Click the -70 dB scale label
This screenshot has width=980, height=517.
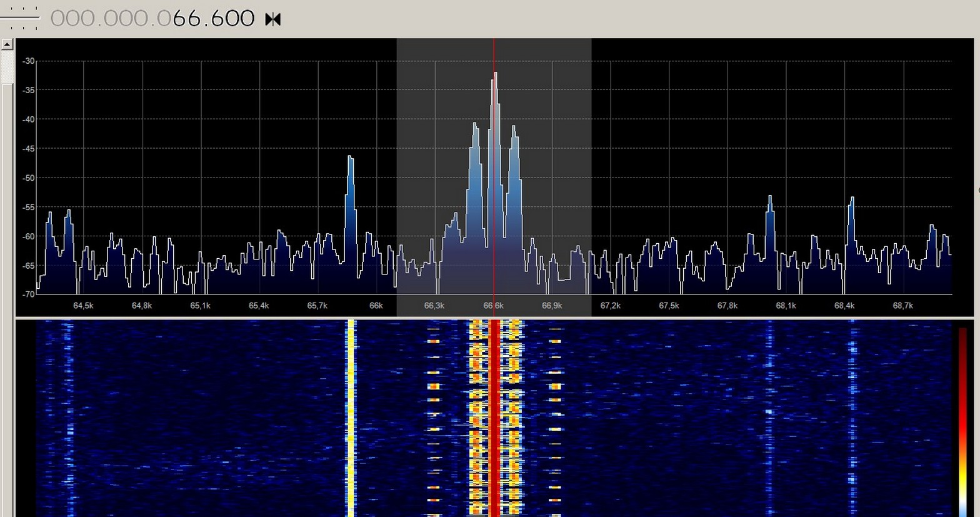pyautogui.click(x=28, y=294)
